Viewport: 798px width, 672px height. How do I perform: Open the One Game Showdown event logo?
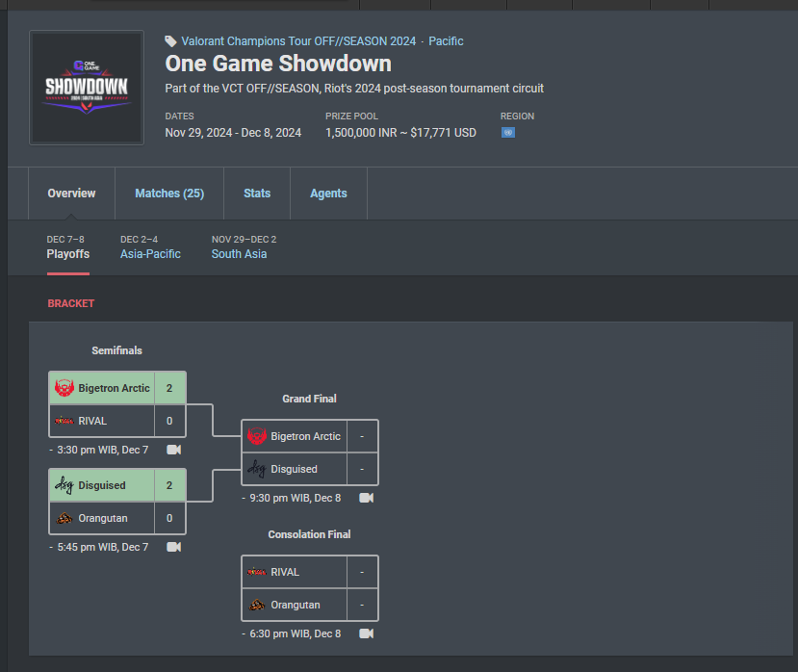87,88
